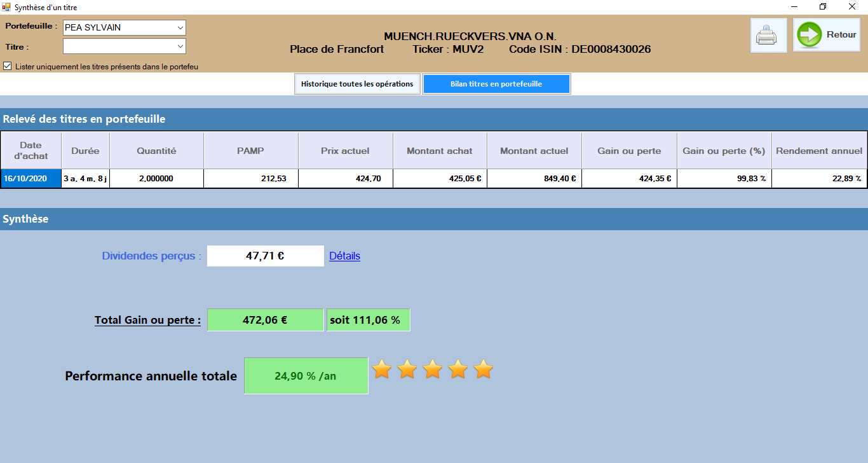Restore down the window
The height and width of the screenshot is (463, 868).
[x=824, y=6]
